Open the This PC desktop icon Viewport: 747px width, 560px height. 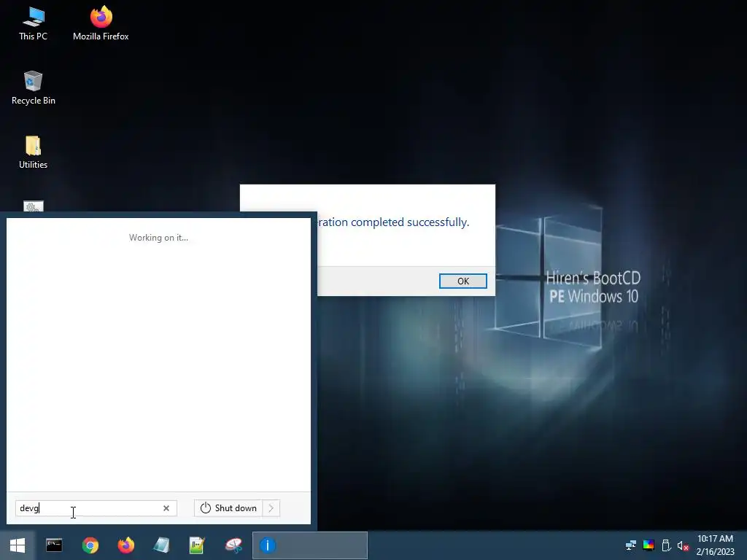[x=34, y=23]
